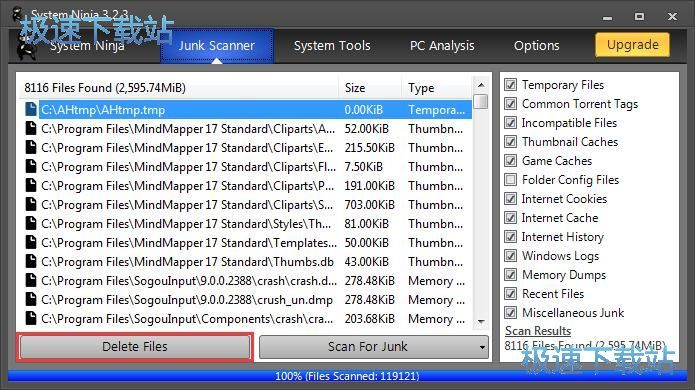The height and width of the screenshot is (390, 695).
Task: Uncheck the Temporary Files checkbox
Action: coord(511,85)
